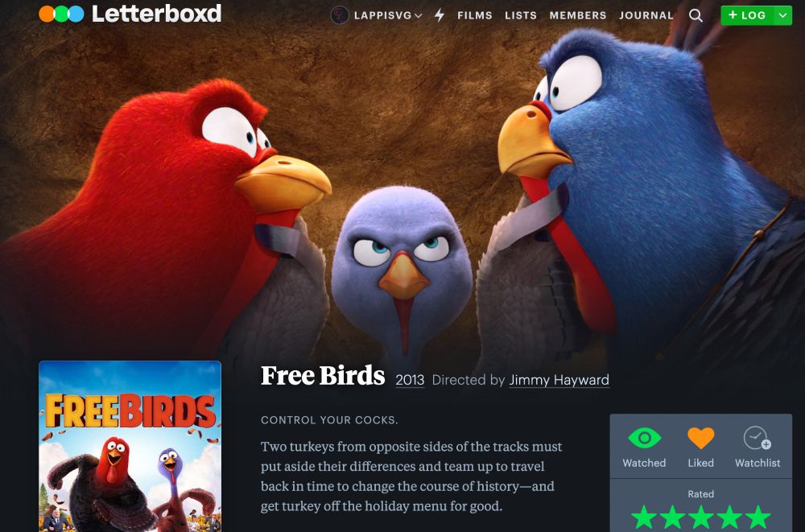Set rating to the fifth star
The height and width of the screenshot is (532, 805).
(758, 518)
